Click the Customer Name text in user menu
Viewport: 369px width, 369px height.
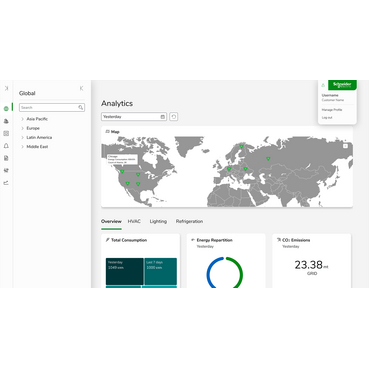(x=333, y=100)
